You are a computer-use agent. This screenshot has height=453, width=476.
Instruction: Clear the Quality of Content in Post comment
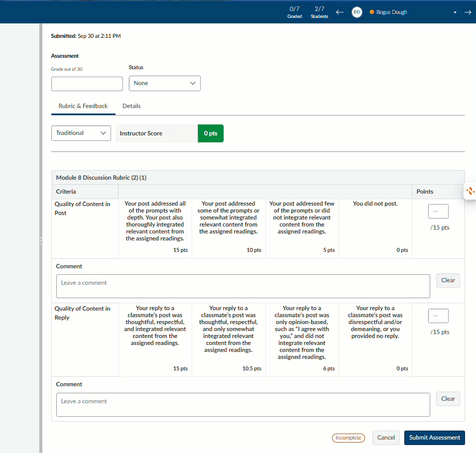click(448, 281)
